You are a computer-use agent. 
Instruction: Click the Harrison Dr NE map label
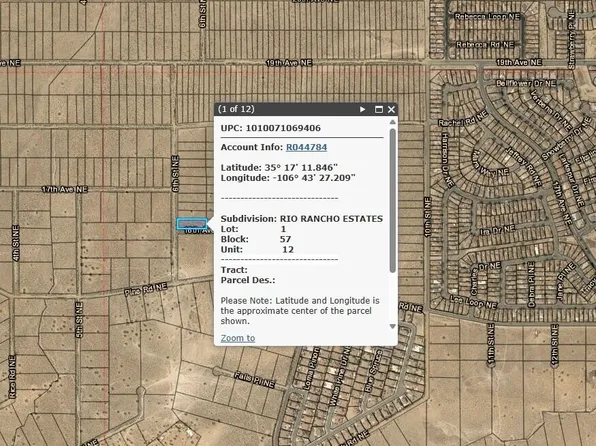[x=447, y=160]
